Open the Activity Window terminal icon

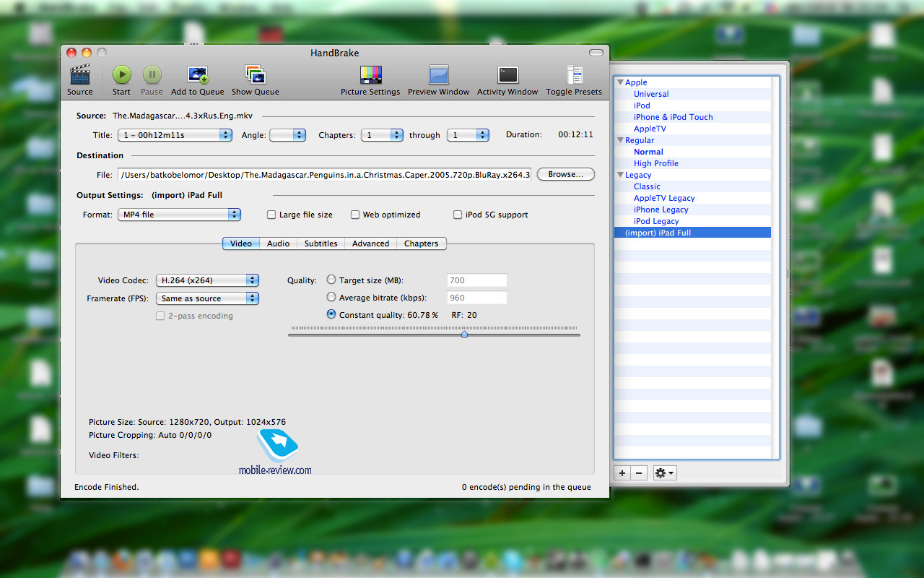[x=507, y=75]
